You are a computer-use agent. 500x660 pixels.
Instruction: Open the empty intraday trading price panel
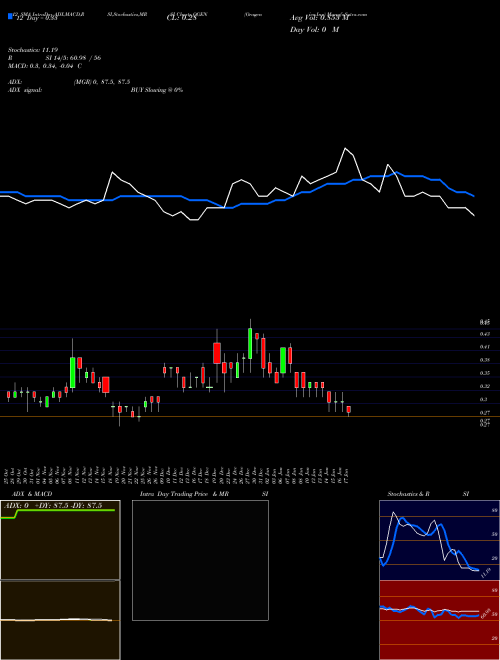(200, 560)
